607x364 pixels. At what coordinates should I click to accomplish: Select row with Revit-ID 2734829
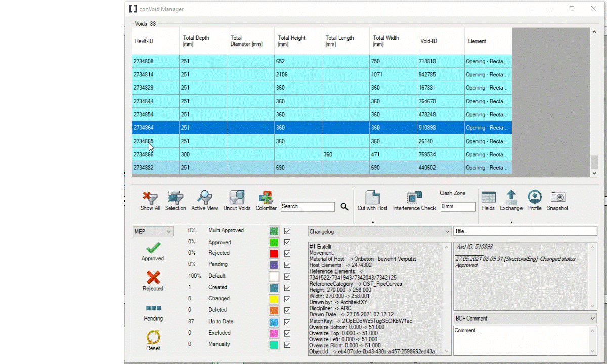click(322, 88)
